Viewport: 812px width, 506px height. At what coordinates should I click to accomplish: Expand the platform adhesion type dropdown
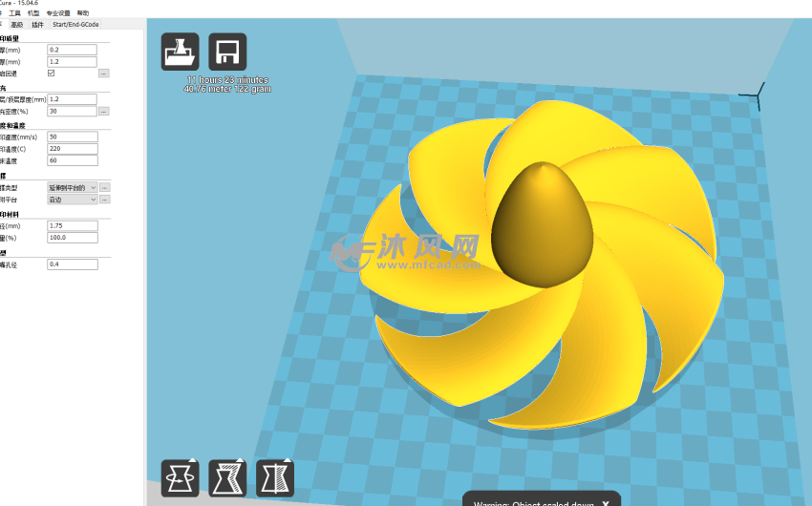pos(73,200)
